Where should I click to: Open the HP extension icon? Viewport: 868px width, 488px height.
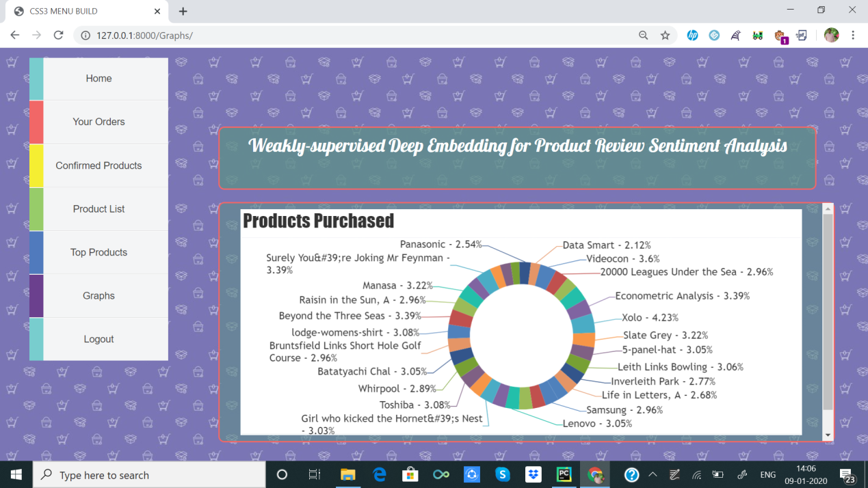[692, 35]
